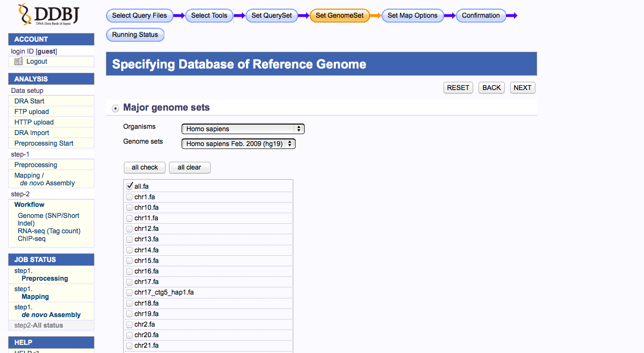Image resolution: width=644 pixels, height=353 pixels.
Task: Open the FTP upload link
Action: pyautogui.click(x=32, y=112)
